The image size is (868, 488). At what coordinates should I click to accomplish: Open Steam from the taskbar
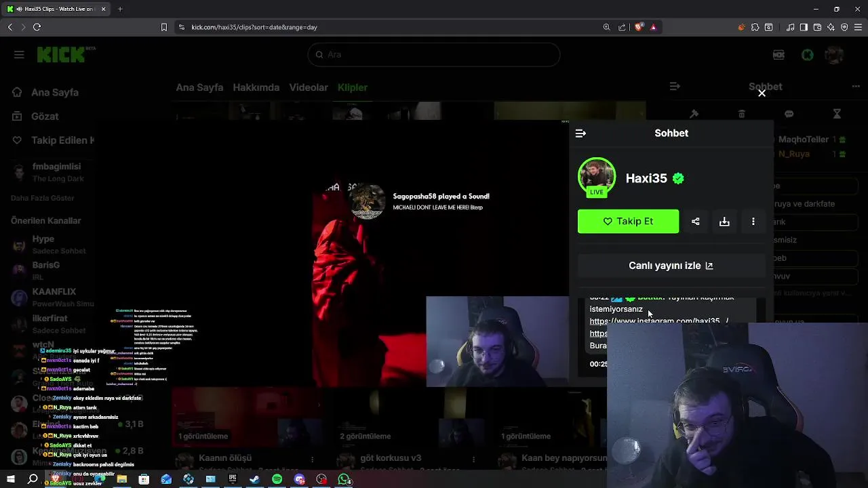254,479
